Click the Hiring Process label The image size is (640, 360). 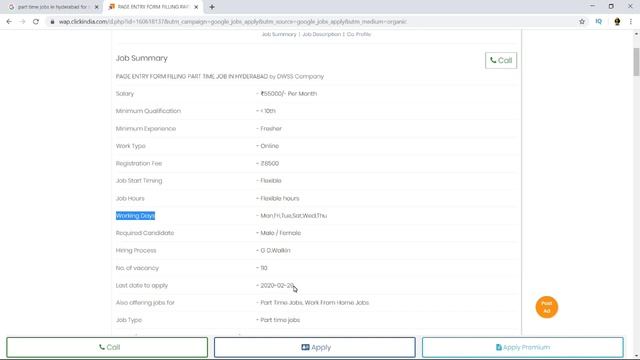coord(136,251)
